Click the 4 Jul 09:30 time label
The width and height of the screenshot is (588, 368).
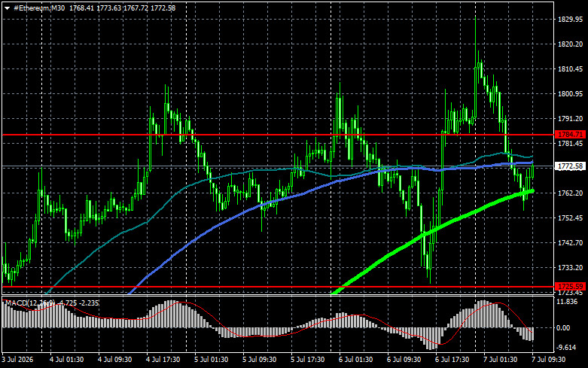114,360
